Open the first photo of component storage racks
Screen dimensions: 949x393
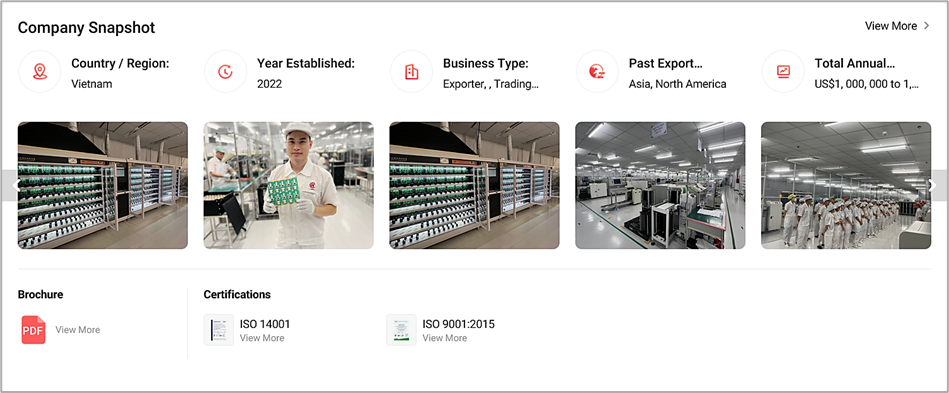click(x=103, y=185)
